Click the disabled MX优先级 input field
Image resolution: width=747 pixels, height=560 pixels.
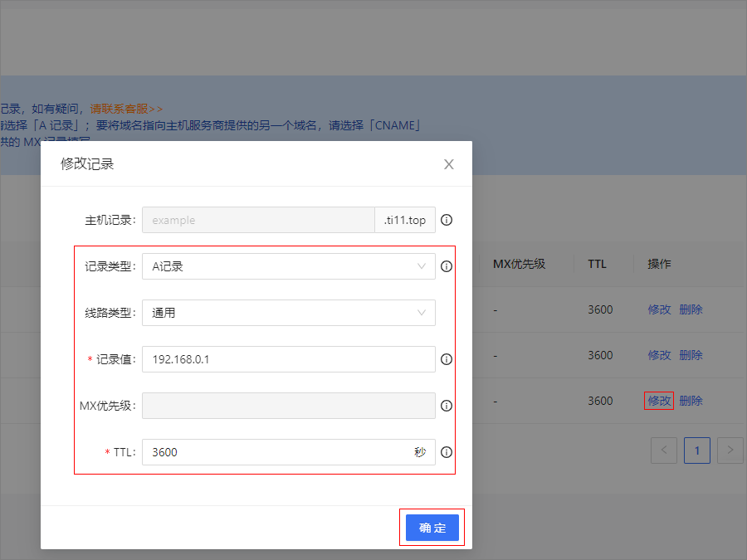click(289, 406)
